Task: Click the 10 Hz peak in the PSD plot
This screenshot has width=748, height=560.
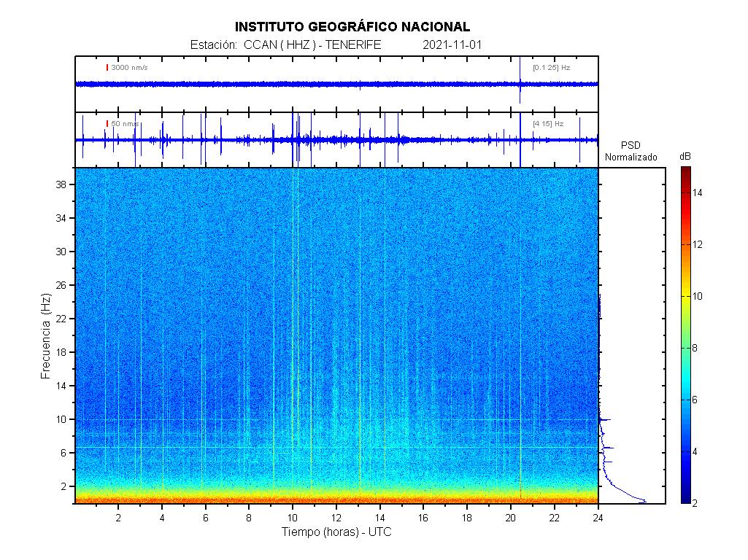Action: [606, 420]
